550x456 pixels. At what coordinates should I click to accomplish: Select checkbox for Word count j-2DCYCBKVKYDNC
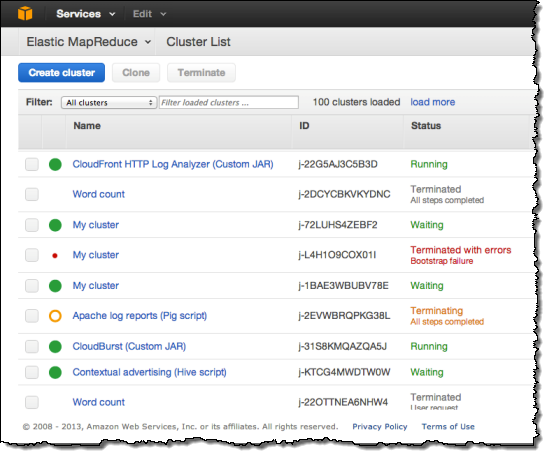click(x=32, y=194)
